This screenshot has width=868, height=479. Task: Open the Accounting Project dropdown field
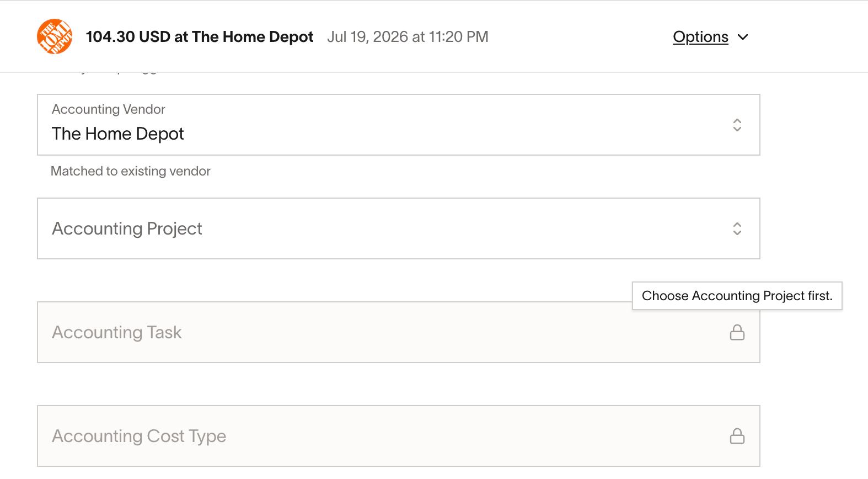pyautogui.click(x=399, y=228)
